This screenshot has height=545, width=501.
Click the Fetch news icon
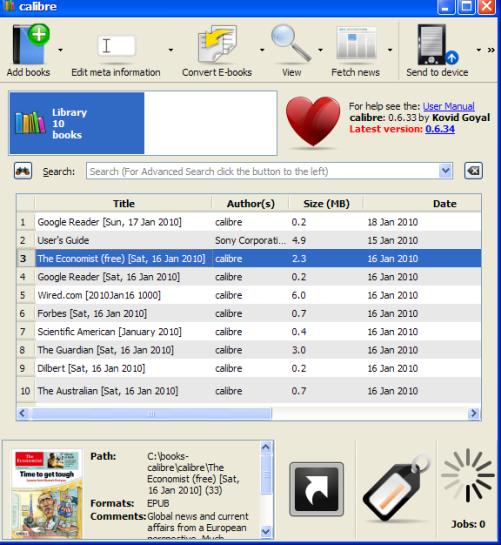[356, 43]
